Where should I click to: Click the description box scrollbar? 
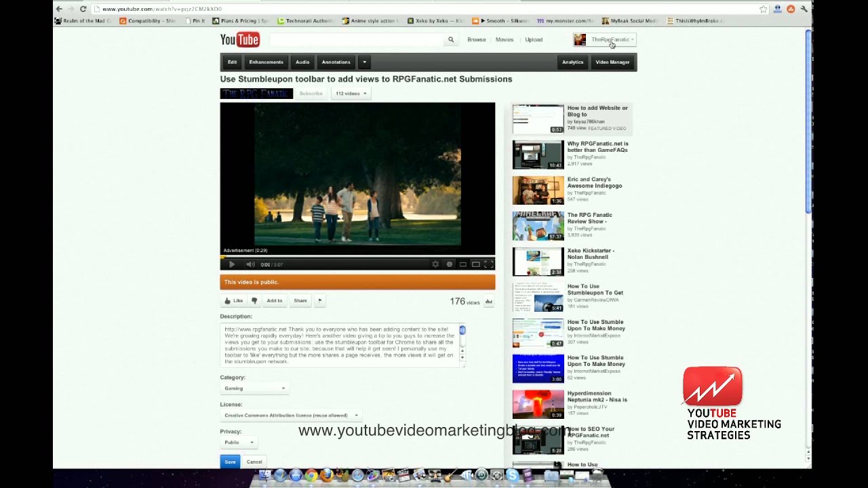(x=462, y=344)
